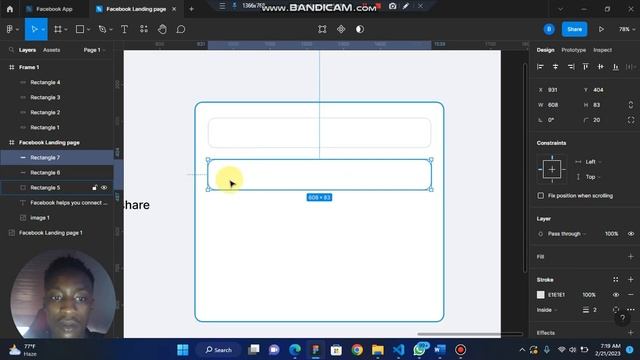Open Page 1 dropdown
Image resolution: width=640 pixels, height=360 pixels.
click(x=94, y=50)
